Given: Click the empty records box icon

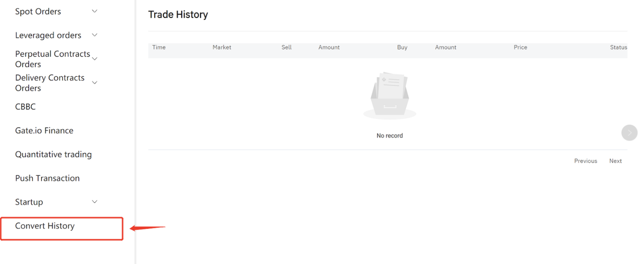Looking at the screenshot, I should [x=390, y=95].
